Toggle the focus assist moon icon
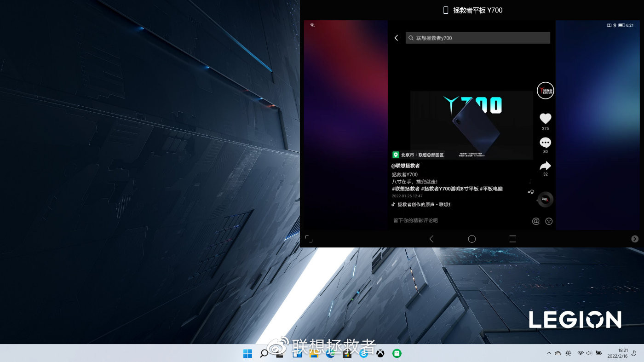Image resolution: width=644 pixels, height=362 pixels. (x=634, y=353)
